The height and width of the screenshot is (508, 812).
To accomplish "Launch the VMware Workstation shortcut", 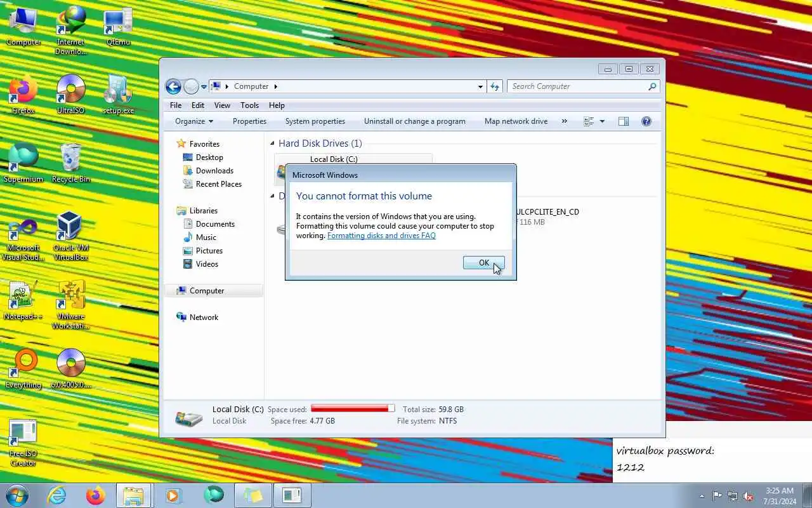I will pos(70,305).
